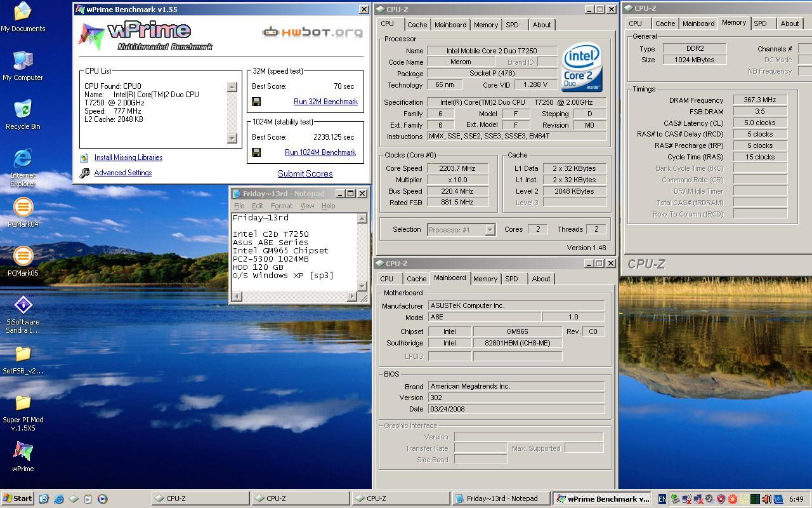Click the Run 32M Benchmark link
The image size is (812, 508).
(x=325, y=102)
